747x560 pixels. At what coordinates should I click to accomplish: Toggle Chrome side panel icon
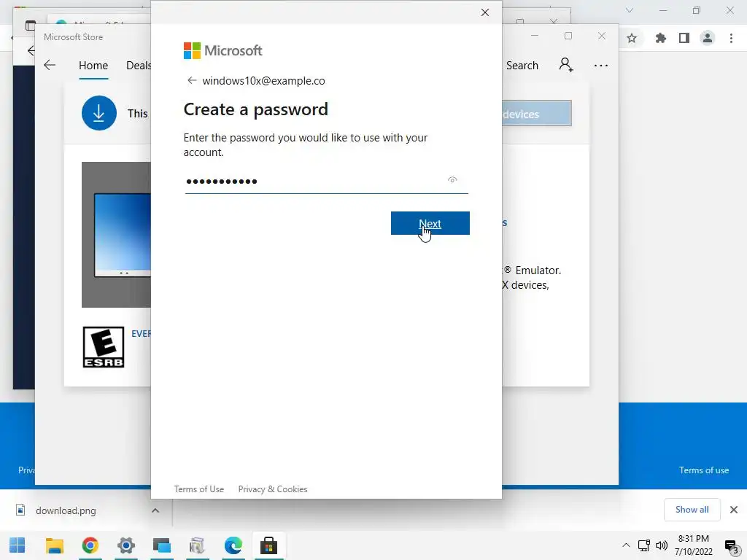coord(684,38)
